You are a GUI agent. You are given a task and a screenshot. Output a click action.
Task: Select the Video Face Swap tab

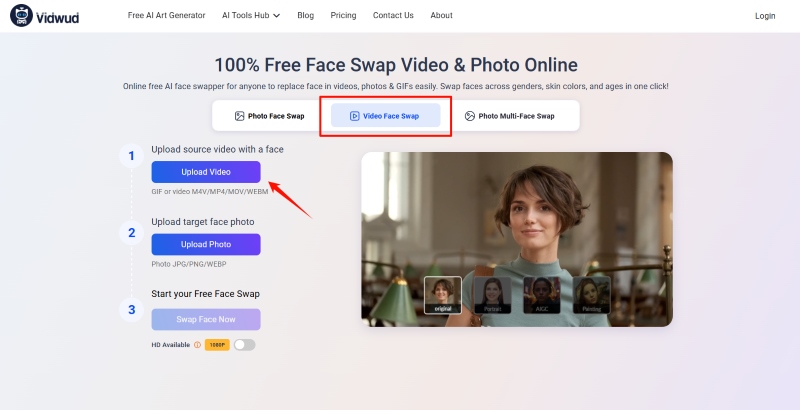386,115
